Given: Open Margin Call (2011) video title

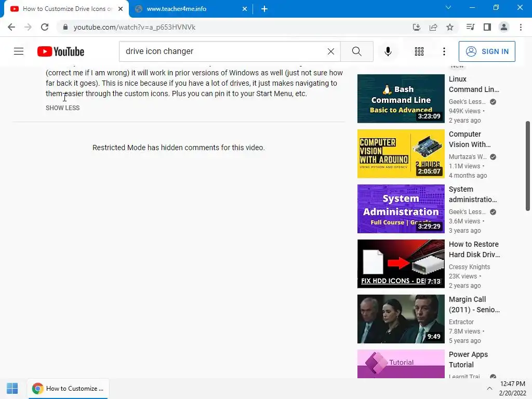Looking at the screenshot, I should [474, 304].
